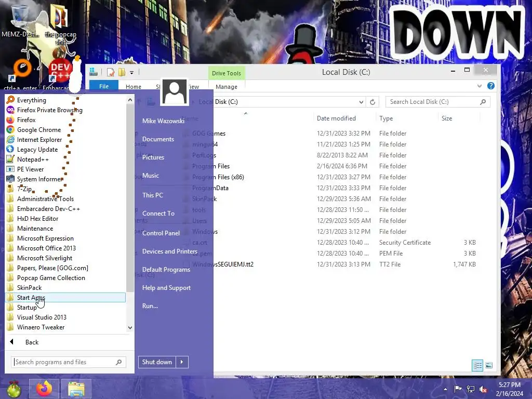Image resolution: width=532 pixels, height=399 pixels.
Task: Switch to the Home ribbon tab
Action: click(x=134, y=87)
